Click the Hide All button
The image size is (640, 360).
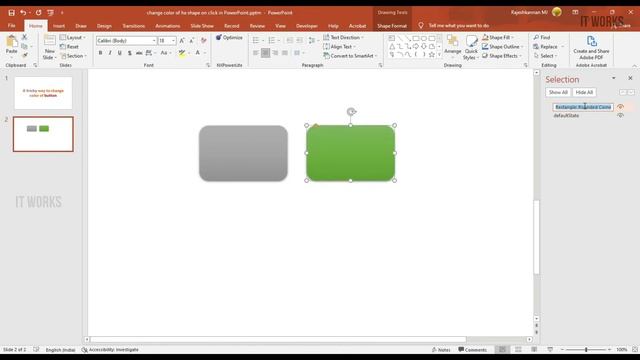click(x=584, y=92)
